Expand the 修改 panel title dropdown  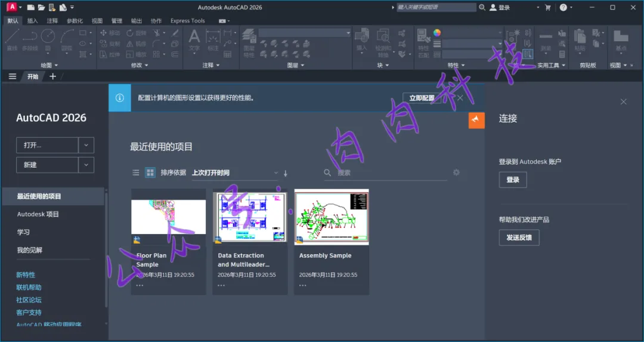pos(139,65)
